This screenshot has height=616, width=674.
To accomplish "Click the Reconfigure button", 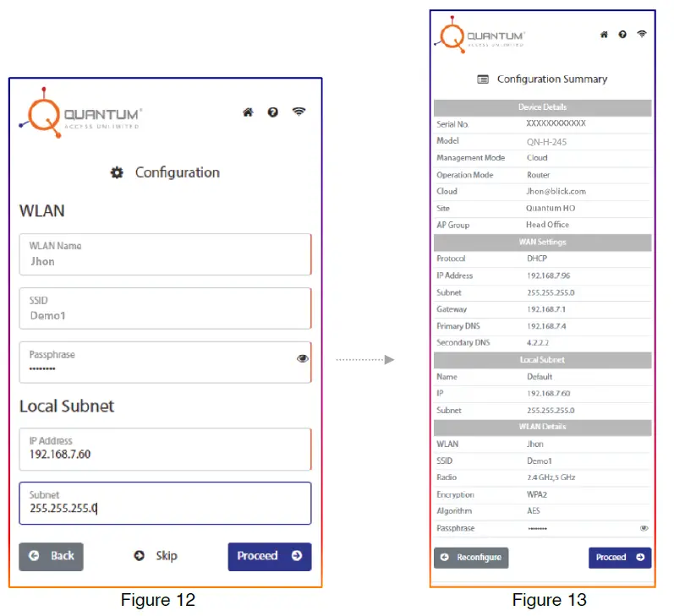I will pyautogui.click(x=471, y=558).
